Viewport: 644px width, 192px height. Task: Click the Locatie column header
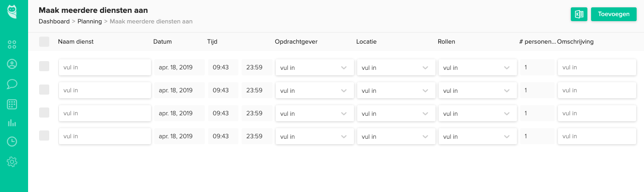[x=366, y=42]
